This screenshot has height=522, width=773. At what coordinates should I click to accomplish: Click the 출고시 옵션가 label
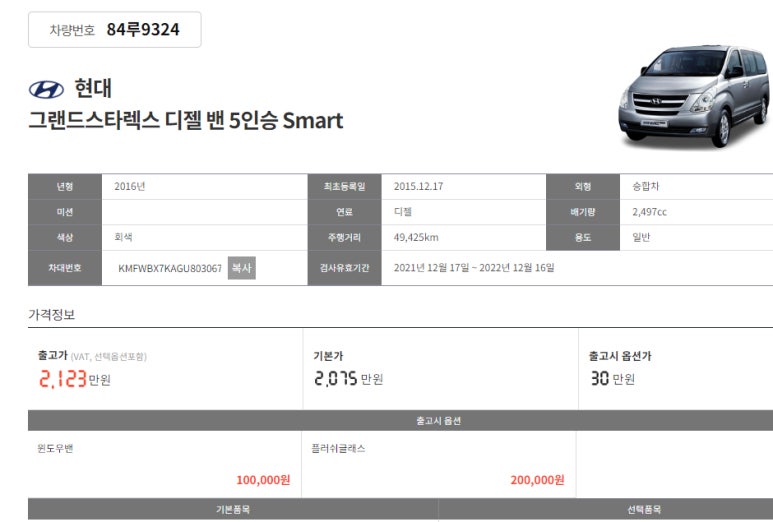pyautogui.click(x=620, y=356)
